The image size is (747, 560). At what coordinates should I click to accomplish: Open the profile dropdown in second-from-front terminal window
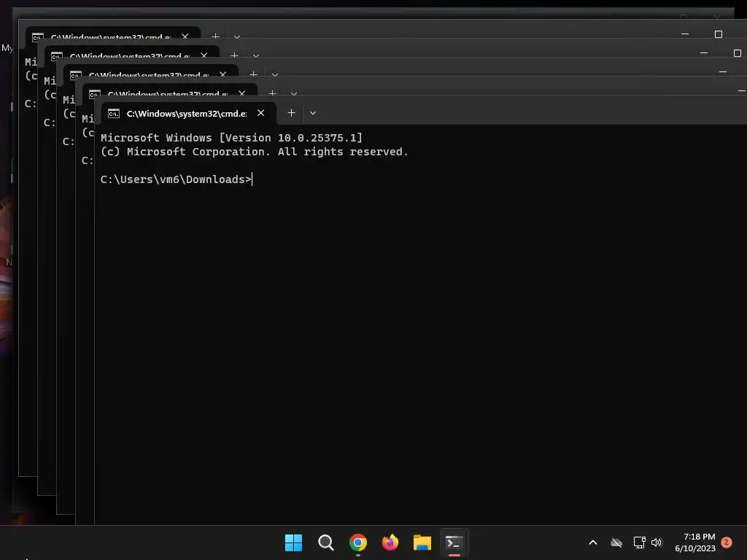293,94
